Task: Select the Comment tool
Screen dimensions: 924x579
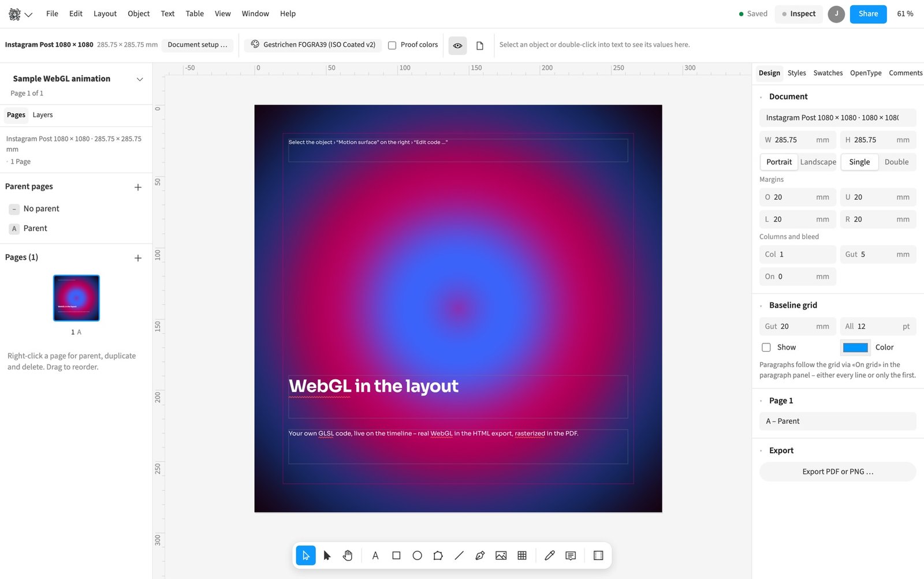Action: (x=571, y=555)
